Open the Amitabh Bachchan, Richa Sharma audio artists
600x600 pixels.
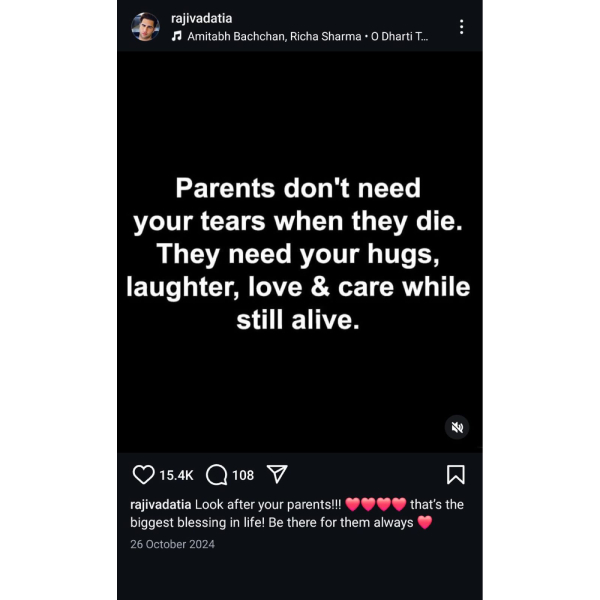(274, 36)
